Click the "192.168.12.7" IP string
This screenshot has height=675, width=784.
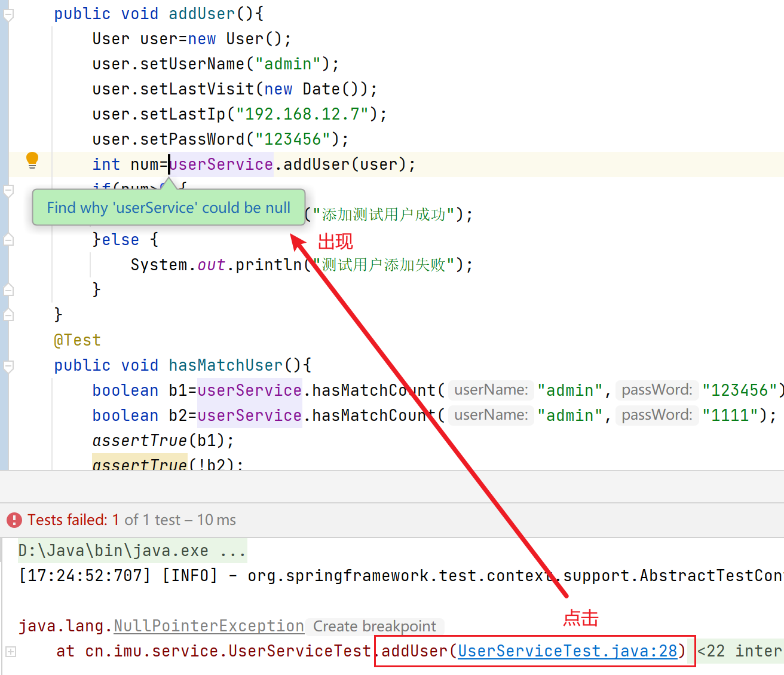click(302, 114)
